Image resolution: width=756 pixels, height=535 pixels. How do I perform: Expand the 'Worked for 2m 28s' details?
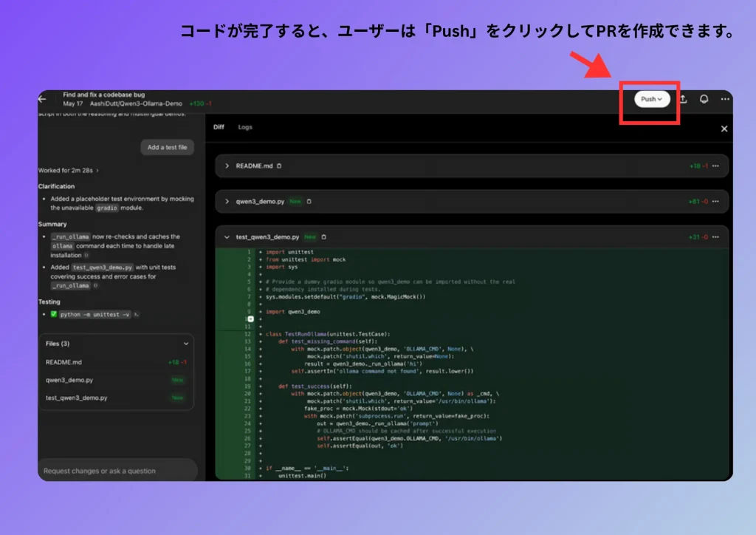click(x=68, y=170)
